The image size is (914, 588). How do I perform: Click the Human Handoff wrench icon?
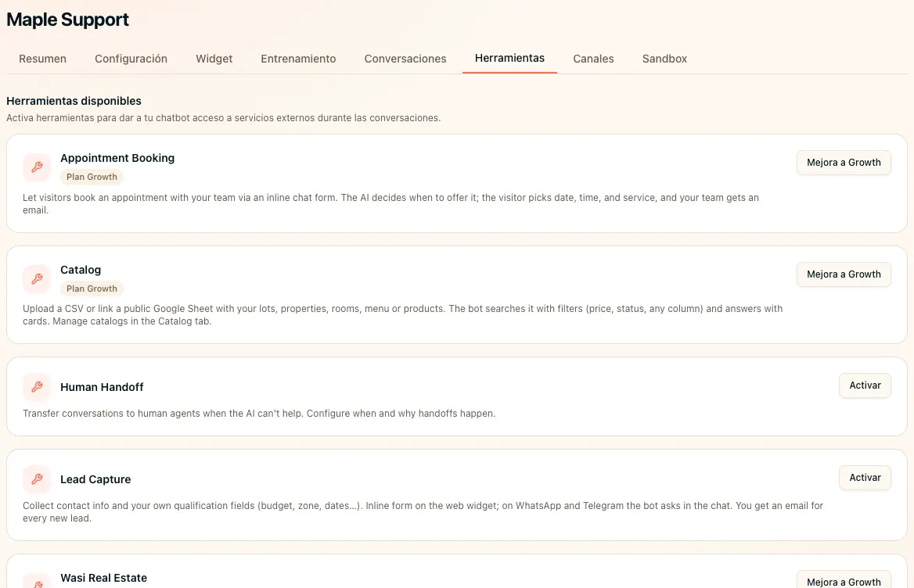(x=37, y=387)
